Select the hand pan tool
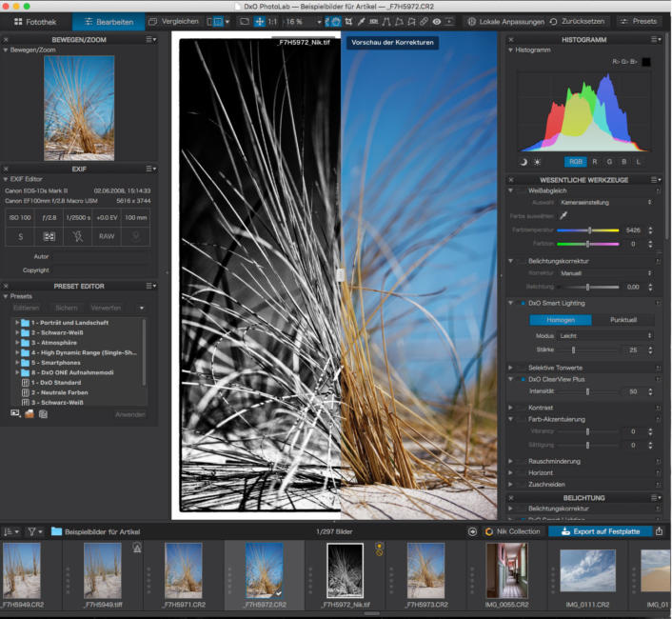This screenshot has width=672, height=619. point(336,22)
